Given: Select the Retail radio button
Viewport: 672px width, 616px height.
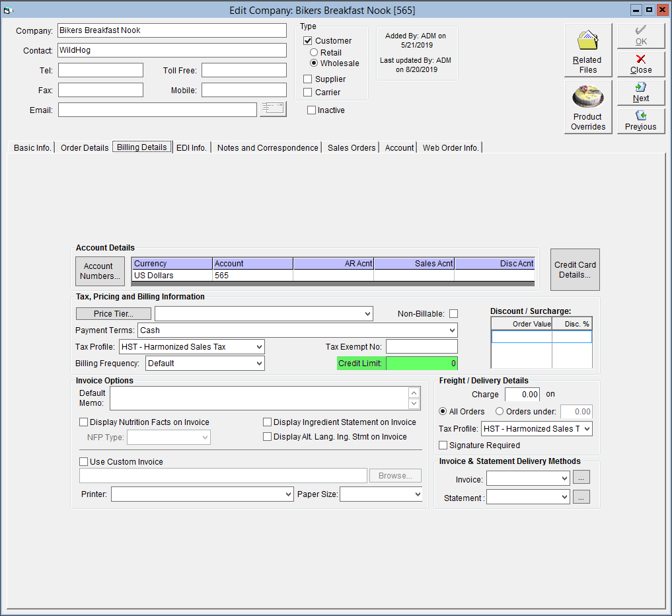Looking at the screenshot, I should pyautogui.click(x=314, y=52).
